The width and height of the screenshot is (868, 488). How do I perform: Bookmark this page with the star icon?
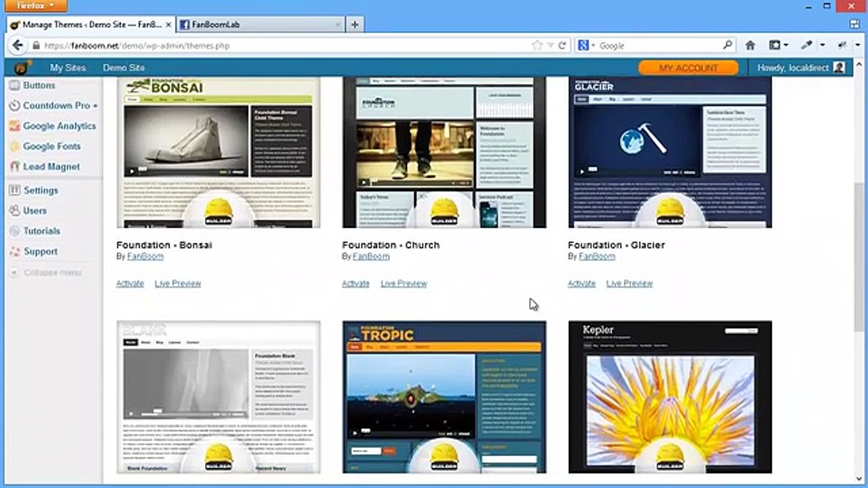537,45
